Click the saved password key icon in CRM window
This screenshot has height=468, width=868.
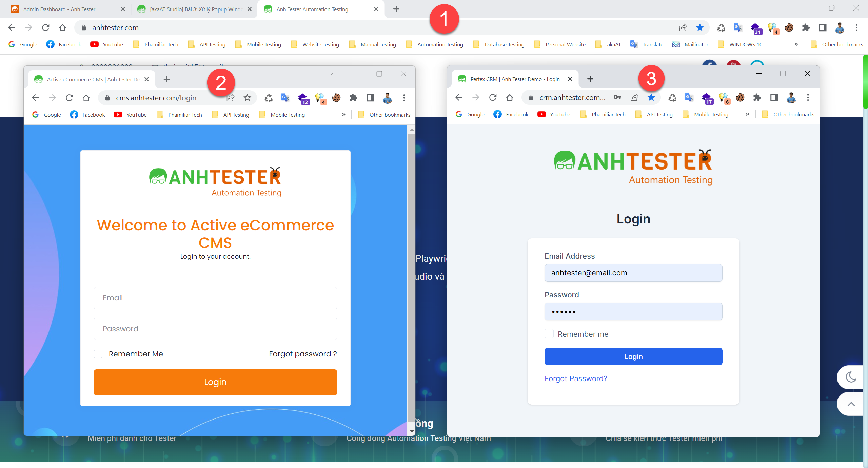point(617,97)
